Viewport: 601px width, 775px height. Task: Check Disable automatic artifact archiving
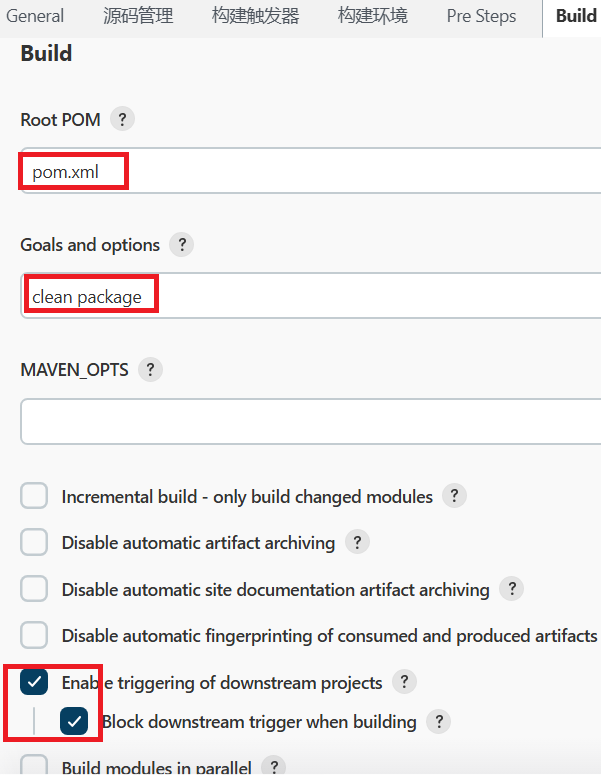[x=35, y=543]
